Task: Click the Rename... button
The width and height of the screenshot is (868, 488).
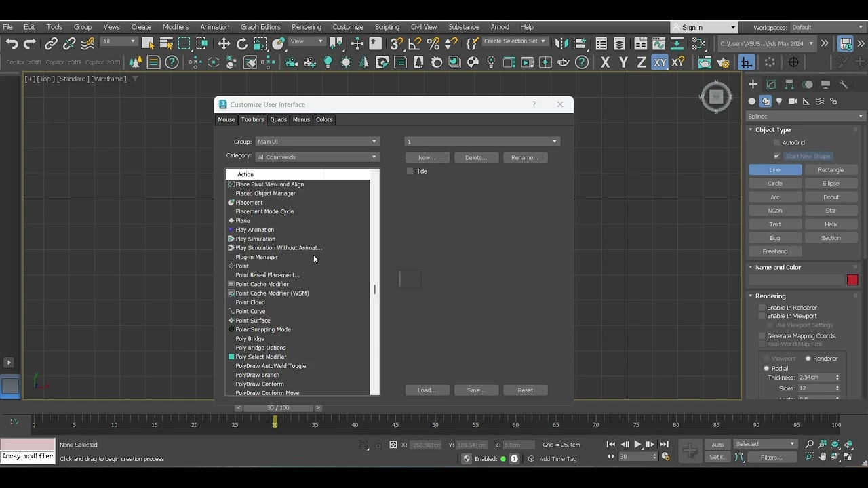Action: click(525, 157)
